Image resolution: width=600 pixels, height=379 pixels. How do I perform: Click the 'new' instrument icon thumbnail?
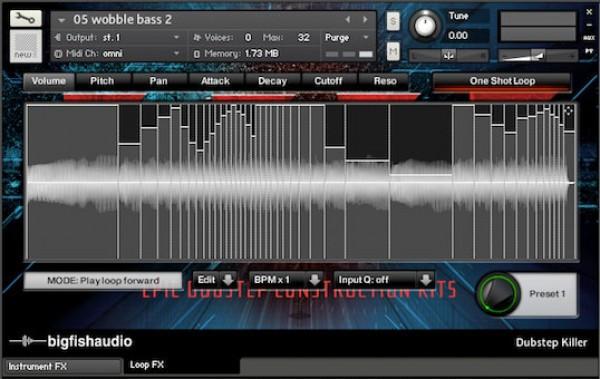tap(26, 46)
